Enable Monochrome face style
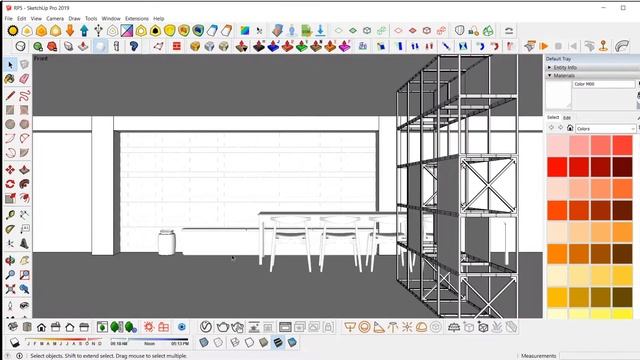Image resolution: width=640 pixels, height=360 pixels. pos(292,342)
